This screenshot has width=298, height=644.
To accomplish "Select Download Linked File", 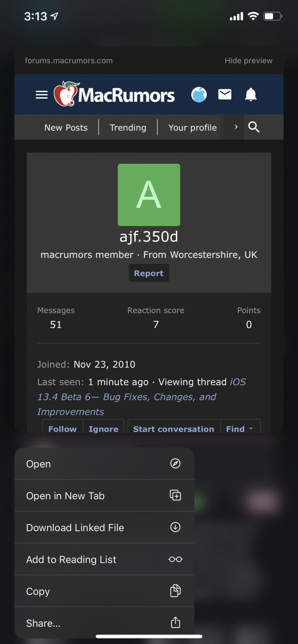I will pos(104,527).
